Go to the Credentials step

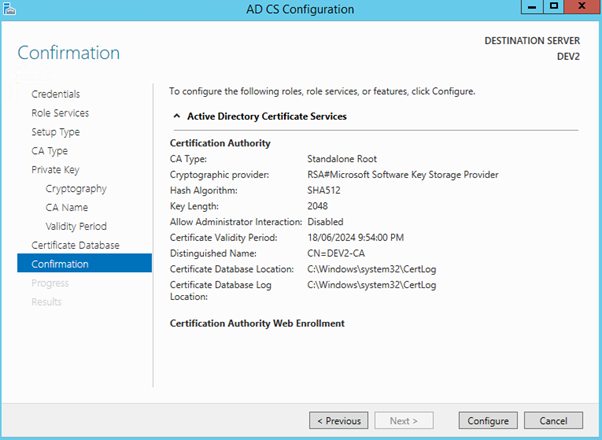coord(55,94)
